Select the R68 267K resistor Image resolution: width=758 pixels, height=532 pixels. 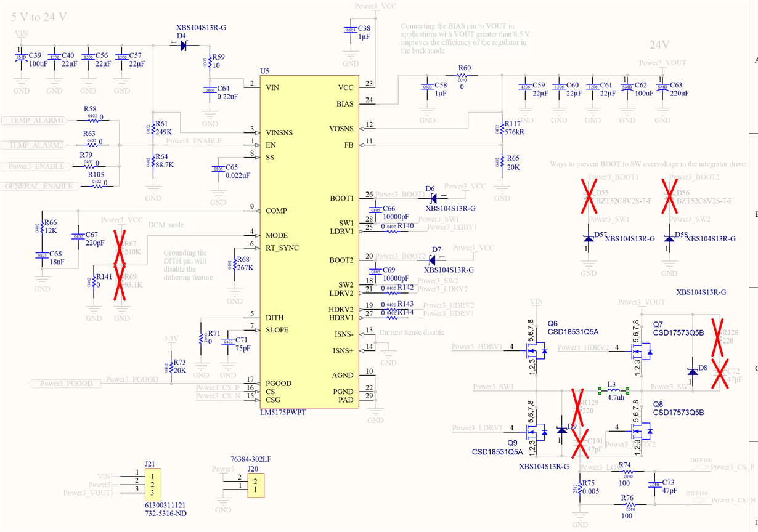234,265
